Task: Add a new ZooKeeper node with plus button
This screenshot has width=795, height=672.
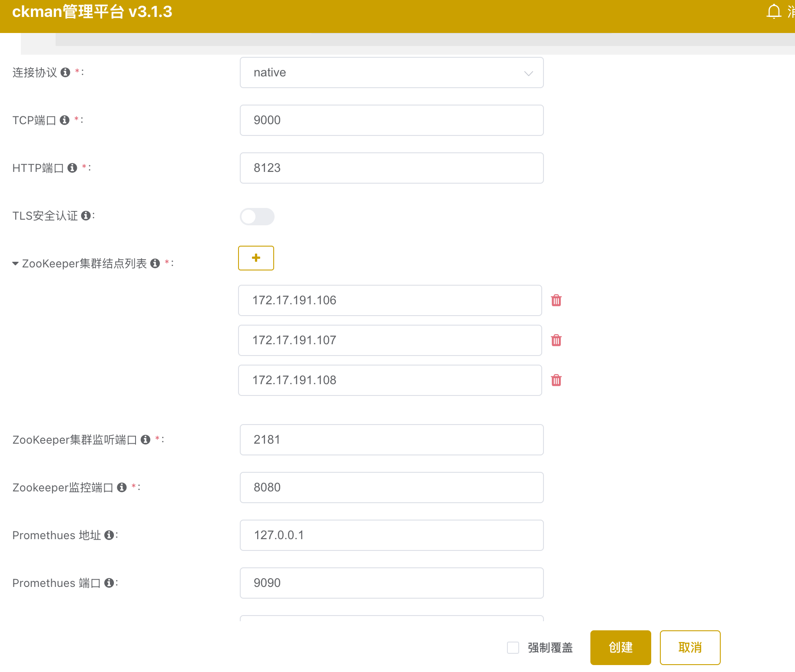Action: (x=256, y=258)
